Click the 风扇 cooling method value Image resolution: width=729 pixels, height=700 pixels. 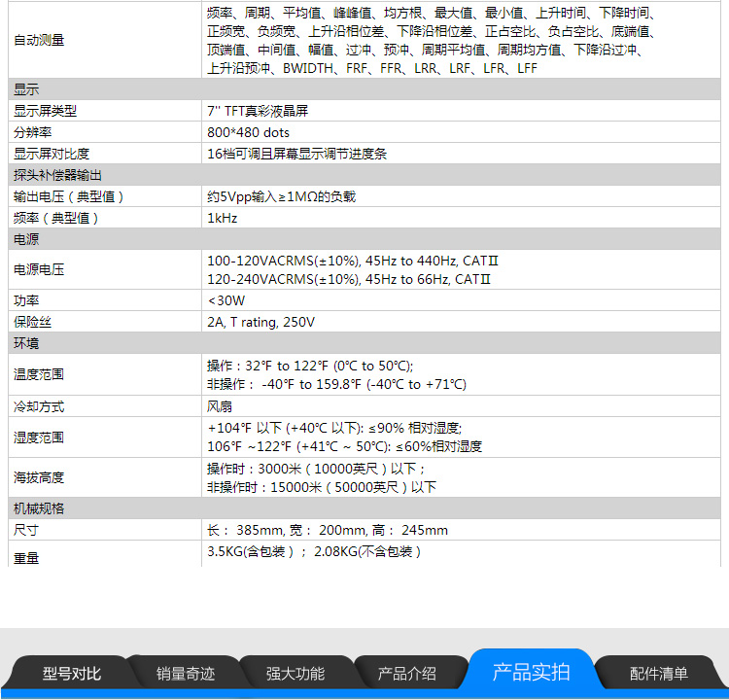220,406
